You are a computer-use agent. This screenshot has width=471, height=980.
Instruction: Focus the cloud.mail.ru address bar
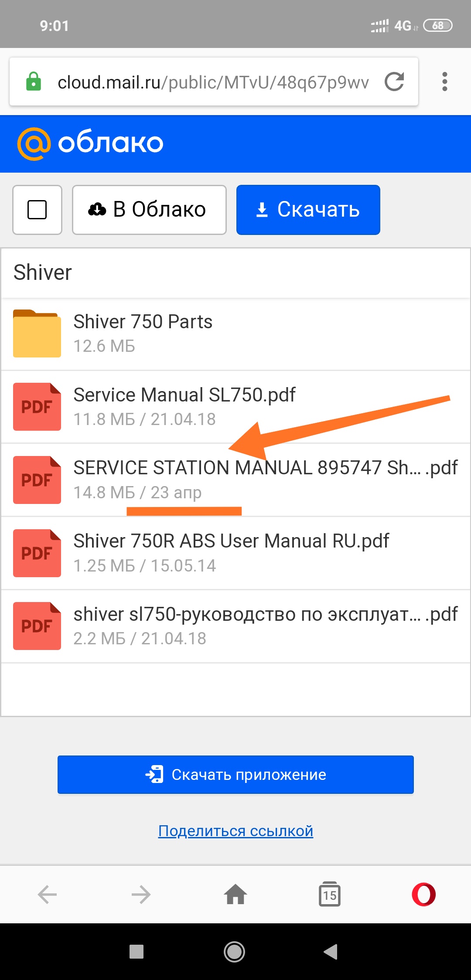(x=213, y=82)
